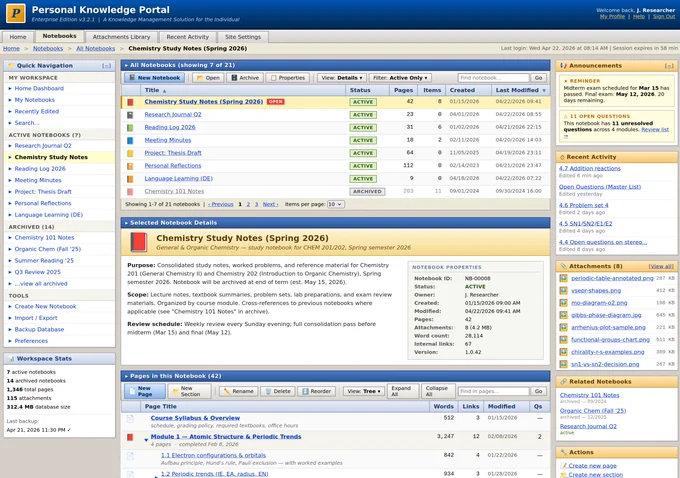Click image icon next to functional-groups-chart.png
The height and width of the screenshot is (478, 680).
[x=563, y=340]
